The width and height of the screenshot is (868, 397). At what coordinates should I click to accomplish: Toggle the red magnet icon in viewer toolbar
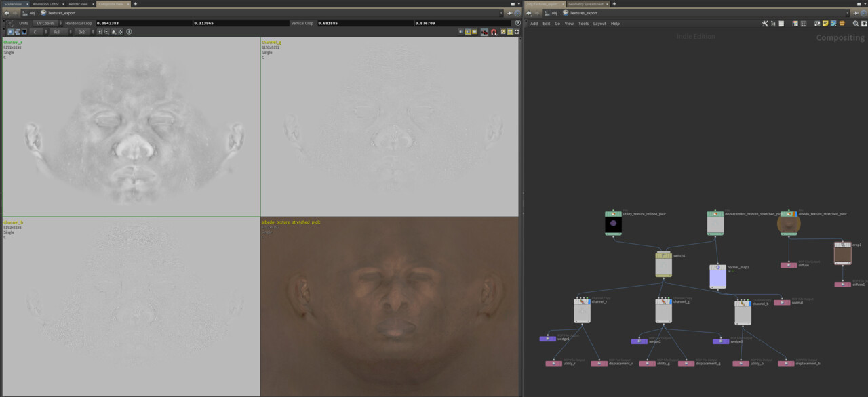click(x=494, y=32)
